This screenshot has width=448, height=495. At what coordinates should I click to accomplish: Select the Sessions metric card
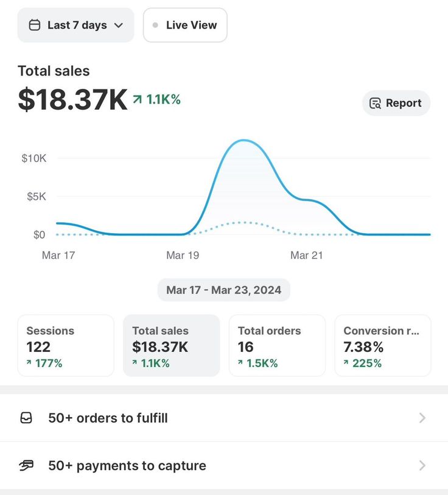click(65, 345)
